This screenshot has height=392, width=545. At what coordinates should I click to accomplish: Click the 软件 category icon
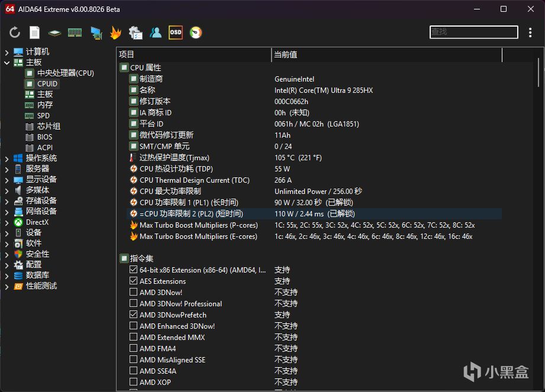coord(18,244)
